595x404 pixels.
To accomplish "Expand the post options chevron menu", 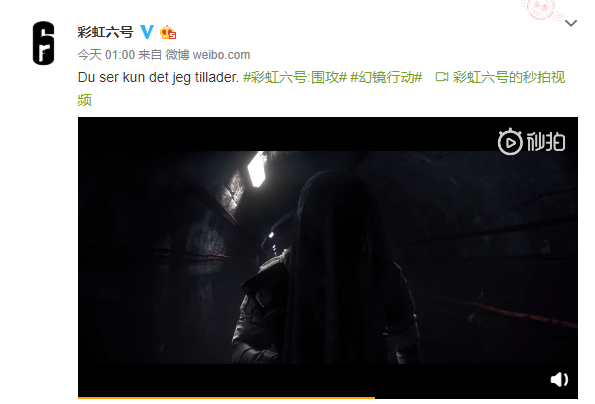I will coord(571,23).
